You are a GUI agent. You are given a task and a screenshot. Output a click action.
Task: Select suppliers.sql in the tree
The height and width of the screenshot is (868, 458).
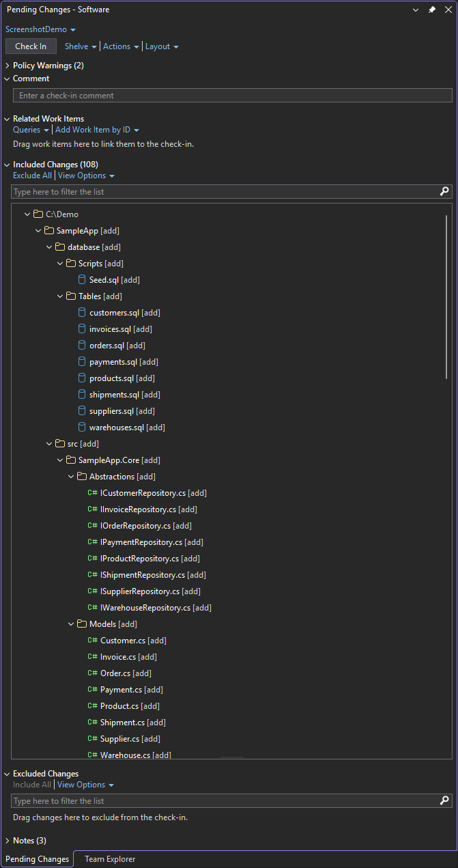pyautogui.click(x=122, y=410)
